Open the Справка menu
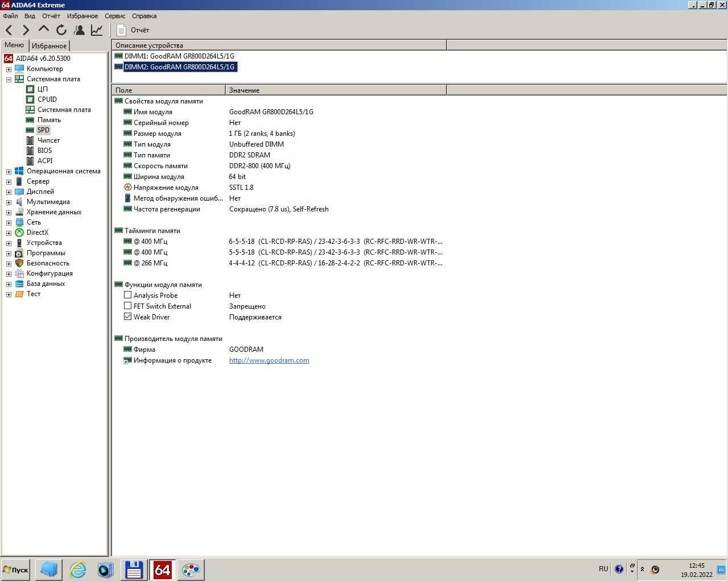Image resolution: width=728 pixels, height=582 pixels. click(144, 16)
